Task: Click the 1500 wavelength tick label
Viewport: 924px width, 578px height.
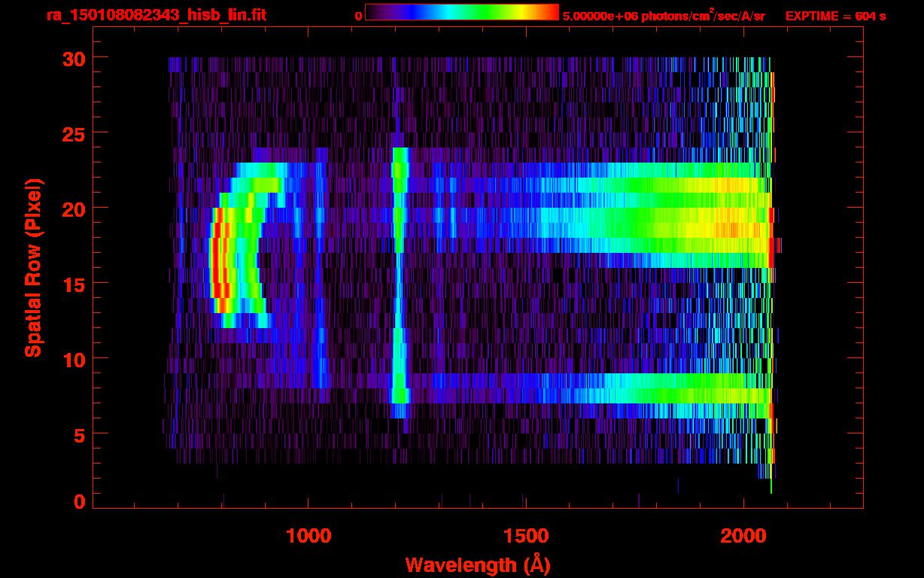Action: coord(525,536)
